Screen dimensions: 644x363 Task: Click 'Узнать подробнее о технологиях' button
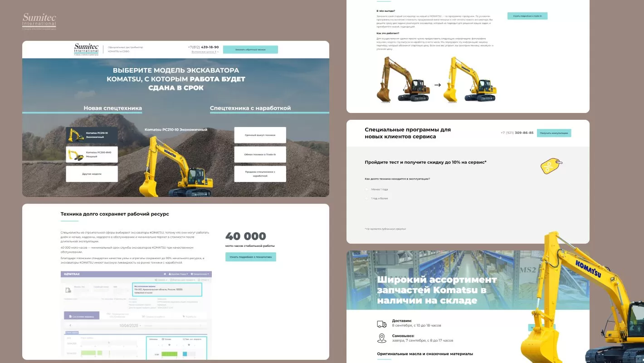[250, 257]
